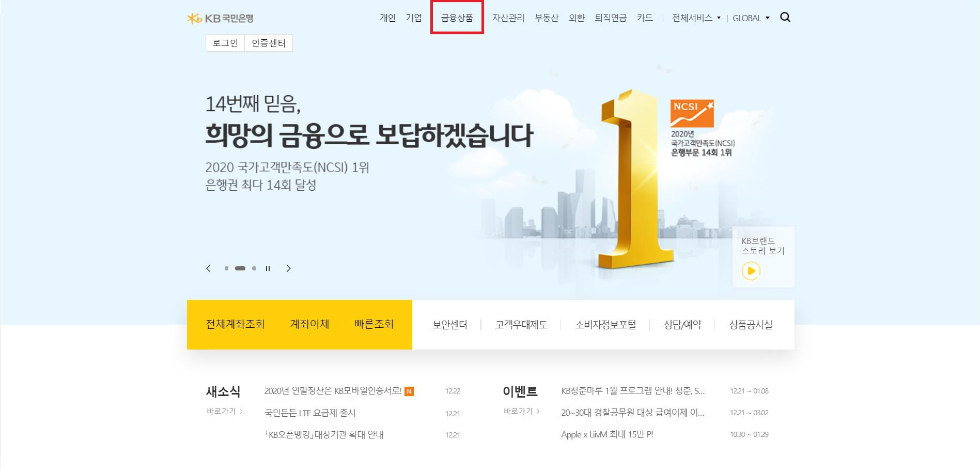
Task: Select the first banner slide dot
Action: (226, 268)
